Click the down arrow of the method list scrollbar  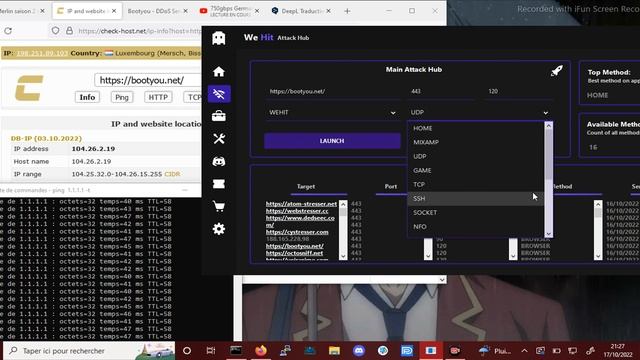[549, 234]
